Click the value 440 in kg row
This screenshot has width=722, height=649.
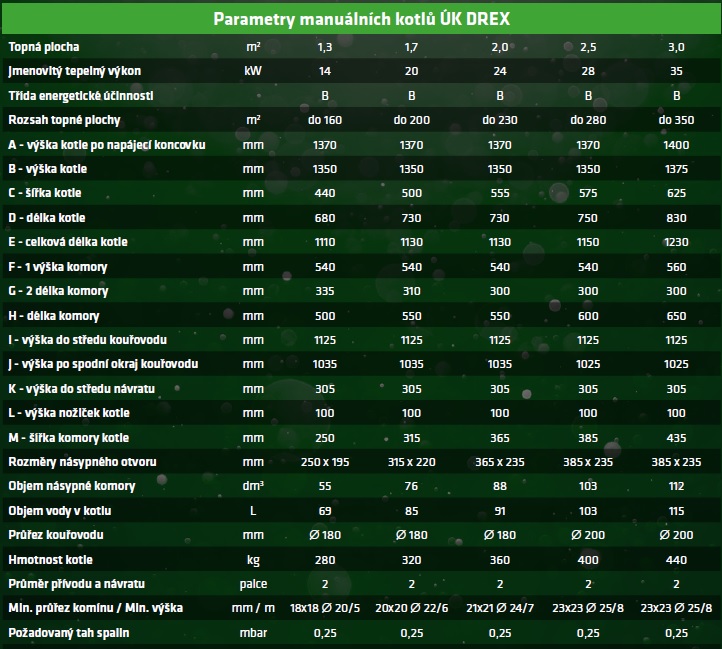[x=676, y=560]
